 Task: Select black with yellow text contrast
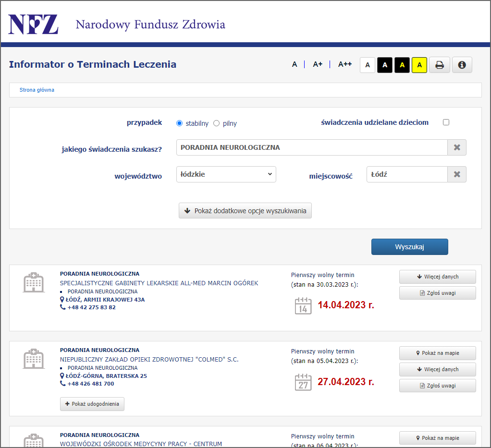tap(402, 65)
